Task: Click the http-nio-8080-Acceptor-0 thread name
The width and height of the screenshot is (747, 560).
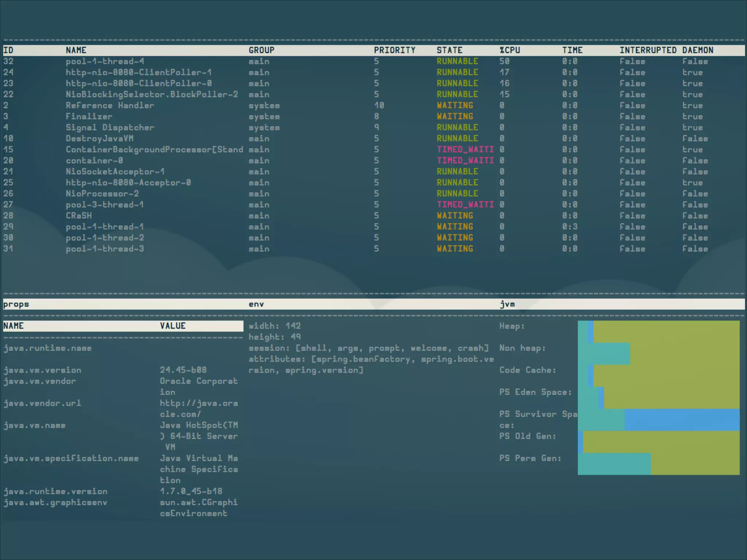Action: (128, 182)
